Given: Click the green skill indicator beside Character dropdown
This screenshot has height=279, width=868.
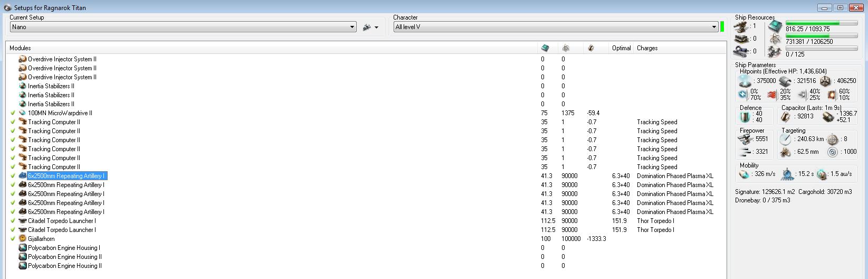Looking at the screenshot, I should coord(722,27).
